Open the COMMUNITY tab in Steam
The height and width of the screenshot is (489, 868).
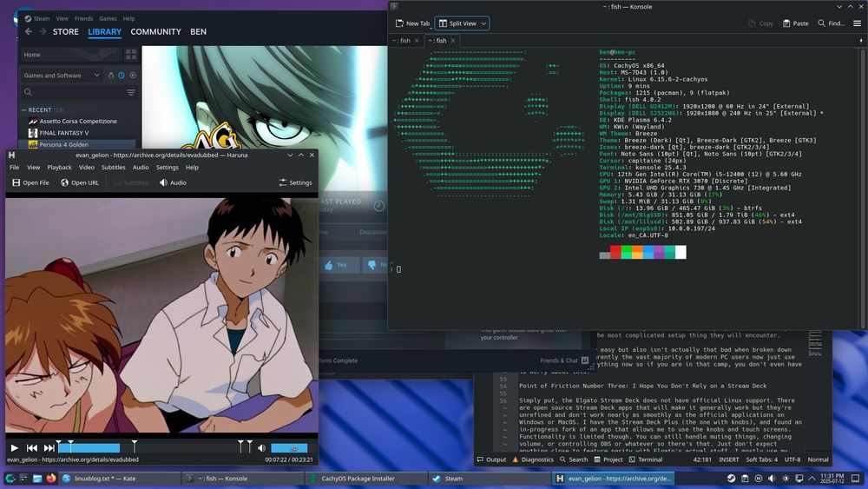155,31
